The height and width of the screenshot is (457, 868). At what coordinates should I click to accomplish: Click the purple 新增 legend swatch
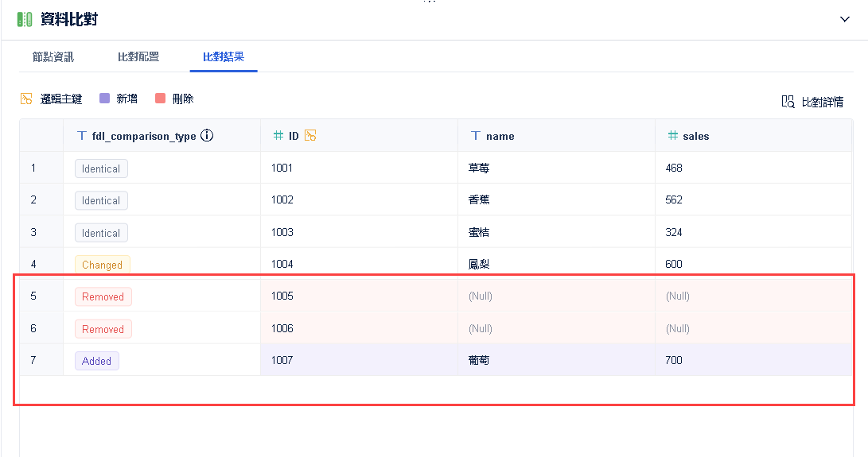104,99
